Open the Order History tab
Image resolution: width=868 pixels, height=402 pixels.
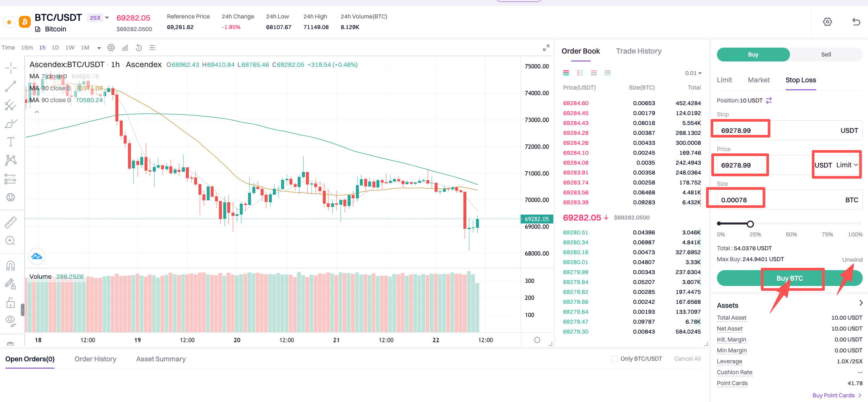(x=95, y=359)
